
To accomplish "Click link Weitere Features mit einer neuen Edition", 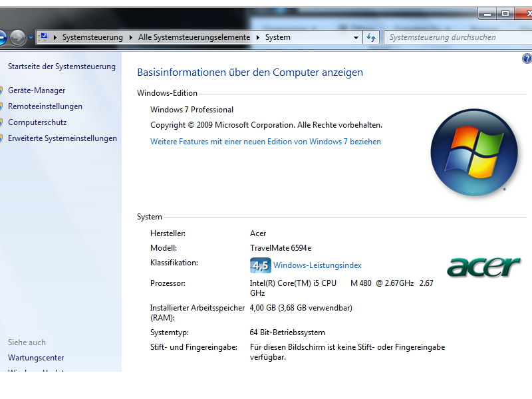I will click(265, 142).
